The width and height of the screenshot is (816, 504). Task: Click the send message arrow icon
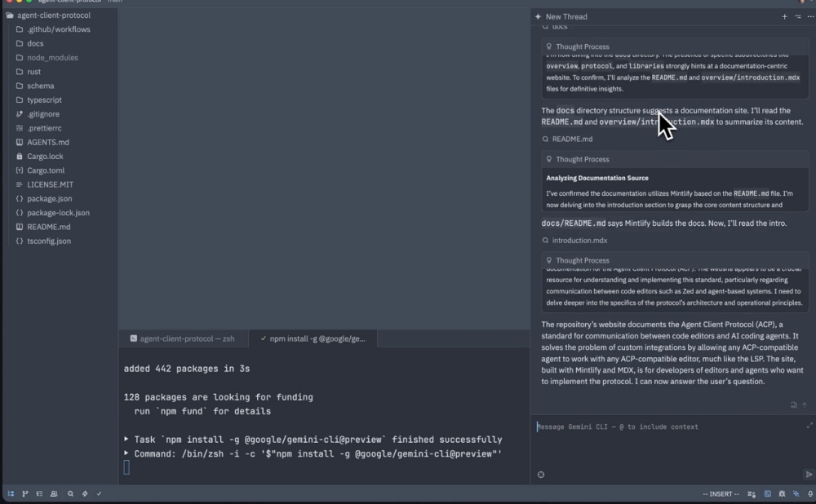click(x=809, y=474)
